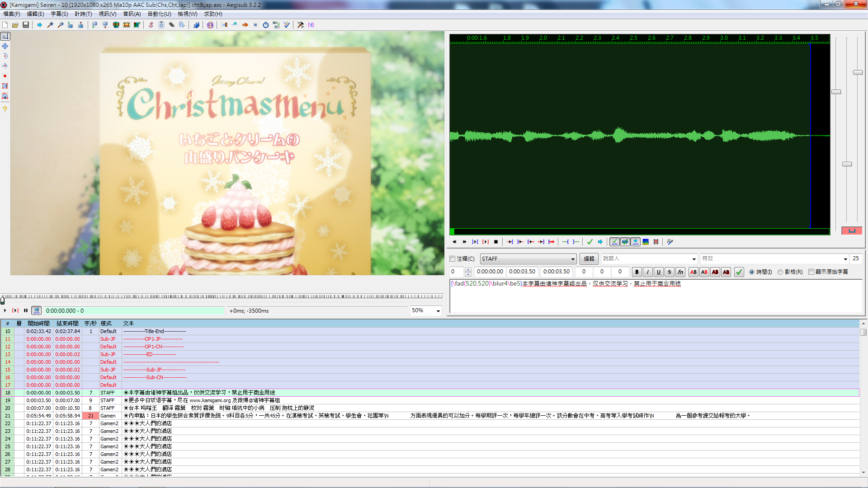Click the Zoom in magnifier icon

click(50, 25)
